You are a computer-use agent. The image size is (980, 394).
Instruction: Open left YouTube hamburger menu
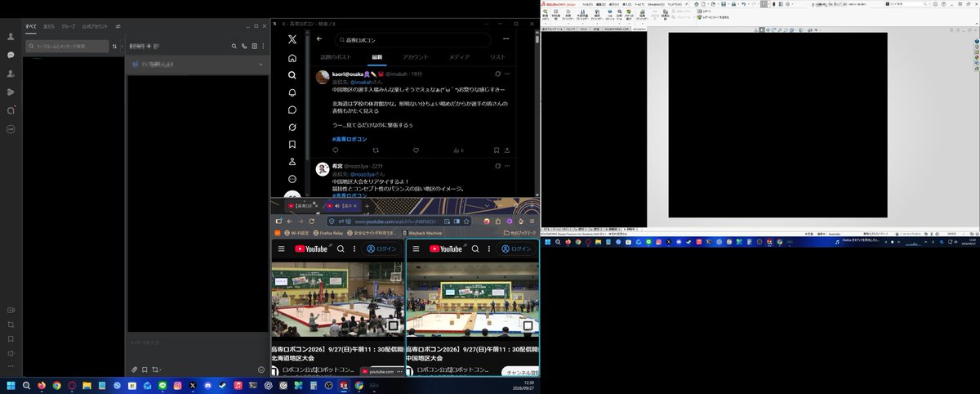pyautogui.click(x=281, y=248)
